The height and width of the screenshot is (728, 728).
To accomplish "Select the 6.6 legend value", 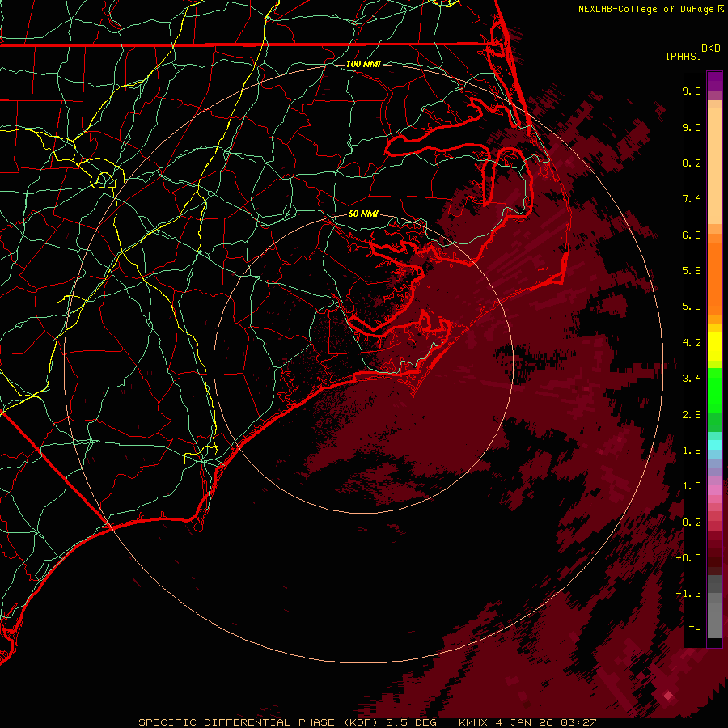I will point(692,235).
